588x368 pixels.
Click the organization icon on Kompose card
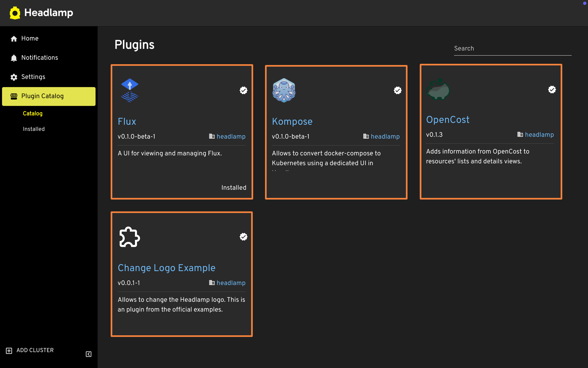(x=366, y=136)
